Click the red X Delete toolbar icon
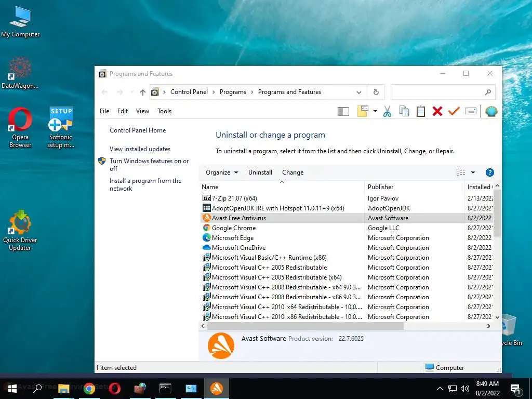The image size is (532, 399). (x=437, y=111)
